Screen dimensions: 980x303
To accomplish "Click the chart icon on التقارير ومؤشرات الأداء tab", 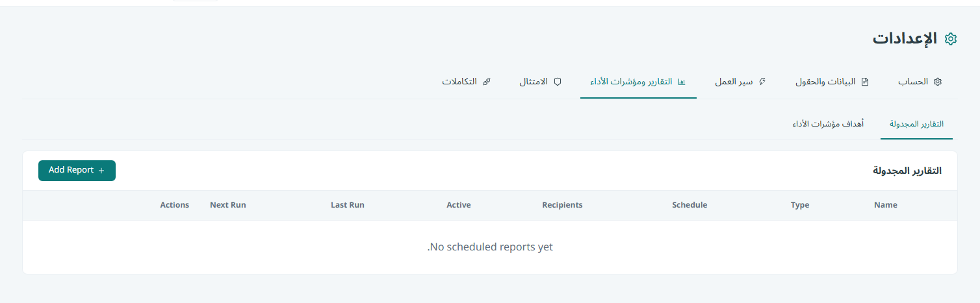I will [682, 82].
